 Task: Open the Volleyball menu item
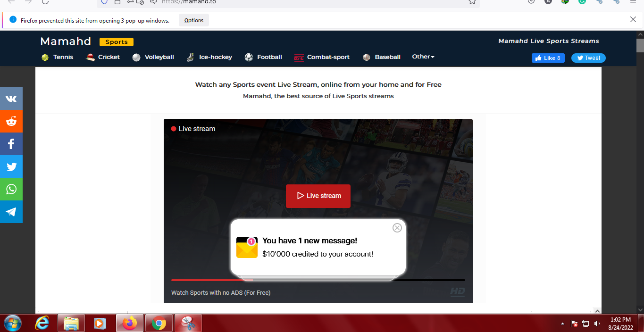point(159,57)
